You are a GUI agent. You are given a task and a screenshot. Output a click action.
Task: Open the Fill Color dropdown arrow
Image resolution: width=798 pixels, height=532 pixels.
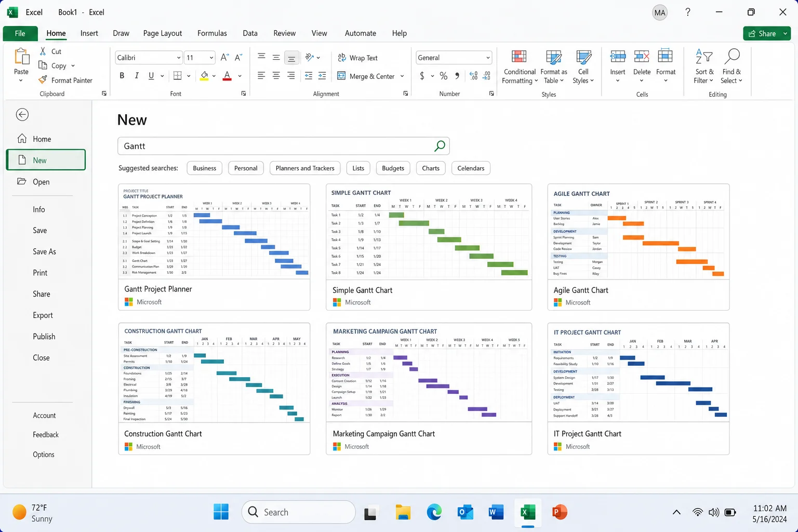tap(214, 76)
